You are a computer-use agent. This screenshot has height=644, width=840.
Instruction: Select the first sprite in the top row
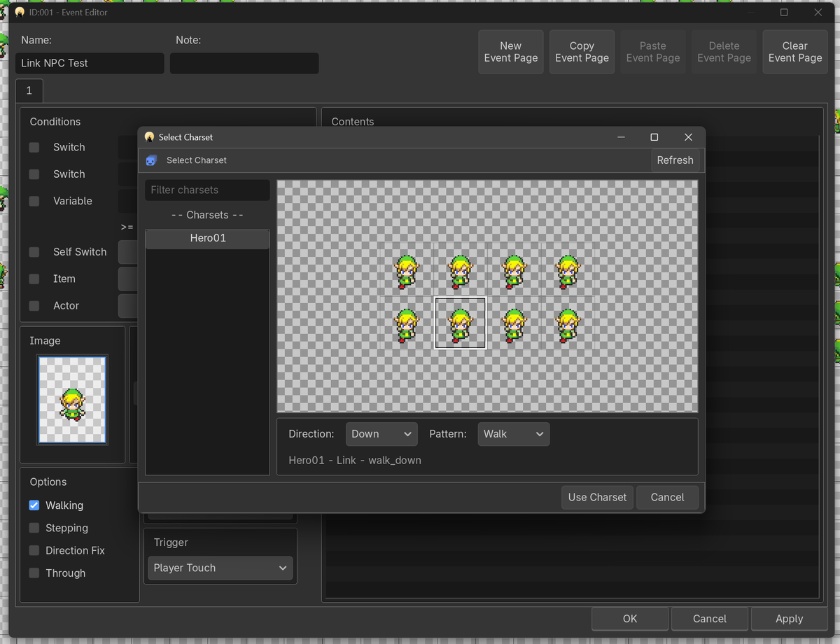click(x=406, y=272)
